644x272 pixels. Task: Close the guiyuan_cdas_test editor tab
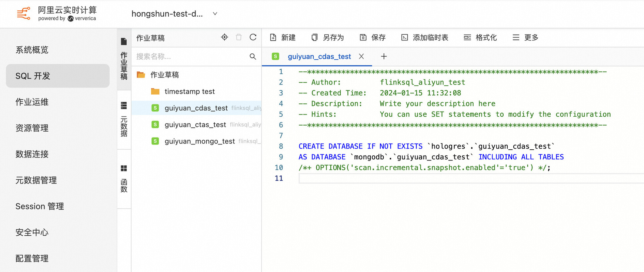[361, 56]
